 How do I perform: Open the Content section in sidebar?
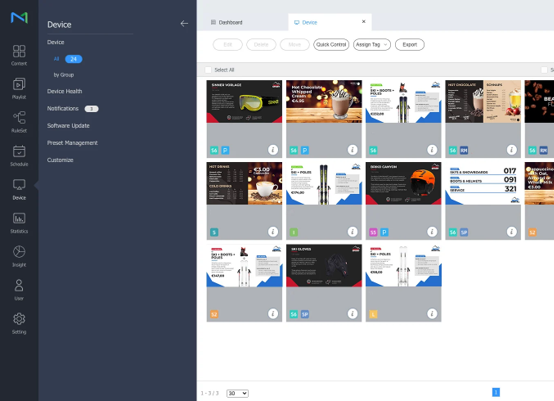[x=19, y=55]
